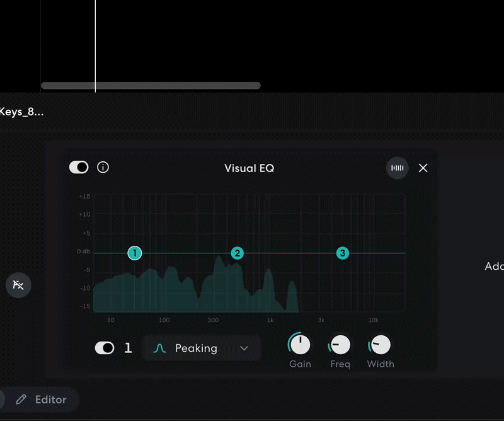Click the Add text on the right
Viewport: 504px width, 421px height.
click(494, 267)
